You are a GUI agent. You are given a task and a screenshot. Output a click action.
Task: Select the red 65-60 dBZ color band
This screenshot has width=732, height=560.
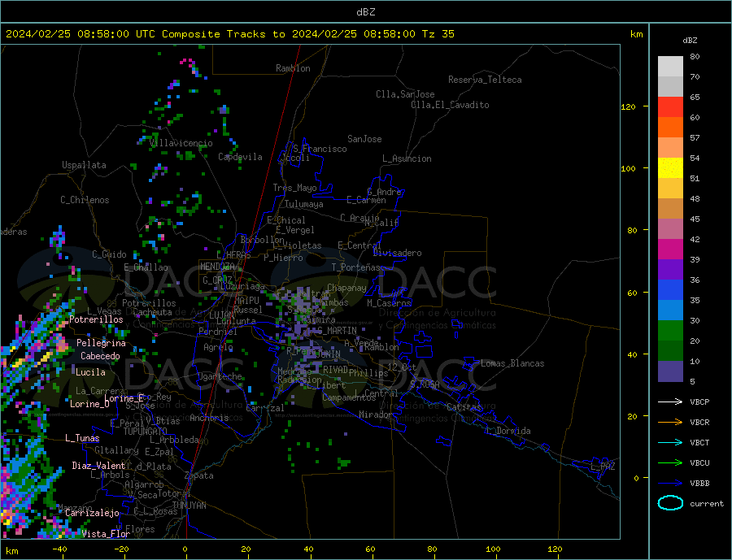point(670,106)
